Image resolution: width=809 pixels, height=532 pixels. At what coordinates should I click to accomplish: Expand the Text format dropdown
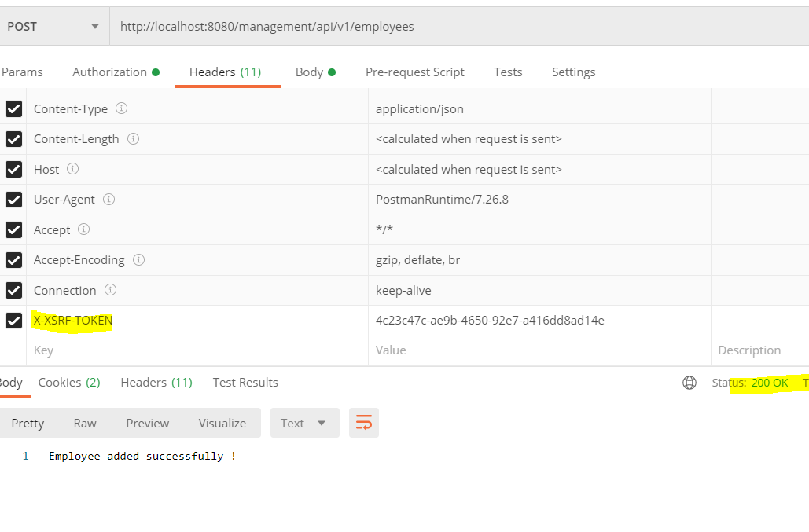tap(304, 423)
